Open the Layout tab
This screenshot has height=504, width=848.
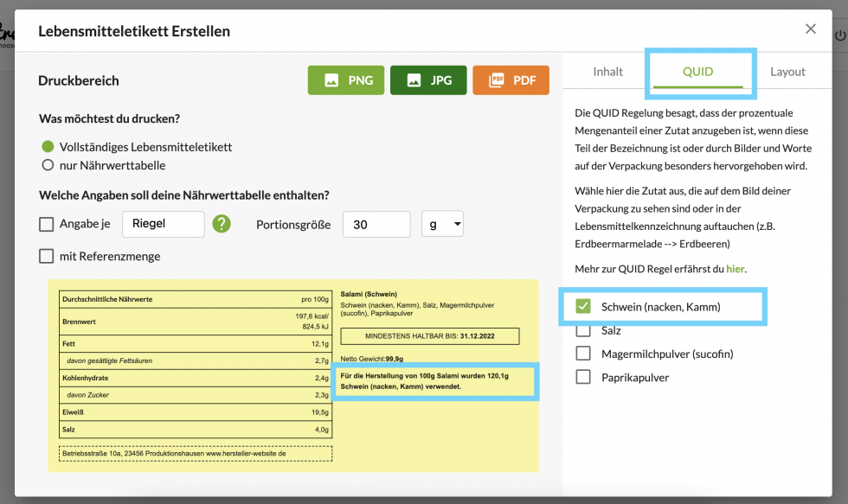click(787, 72)
